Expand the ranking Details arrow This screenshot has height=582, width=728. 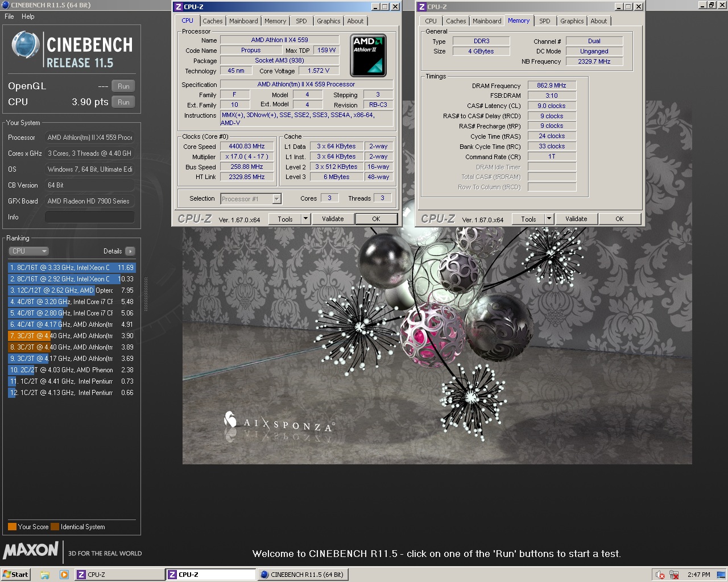coord(130,251)
